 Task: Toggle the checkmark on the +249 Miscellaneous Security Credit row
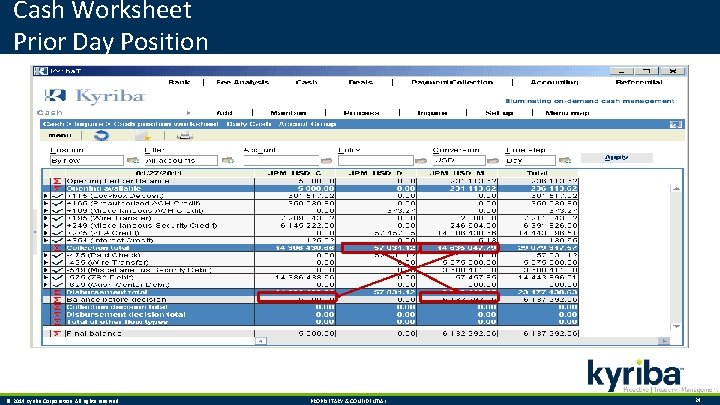tap(57, 225)
